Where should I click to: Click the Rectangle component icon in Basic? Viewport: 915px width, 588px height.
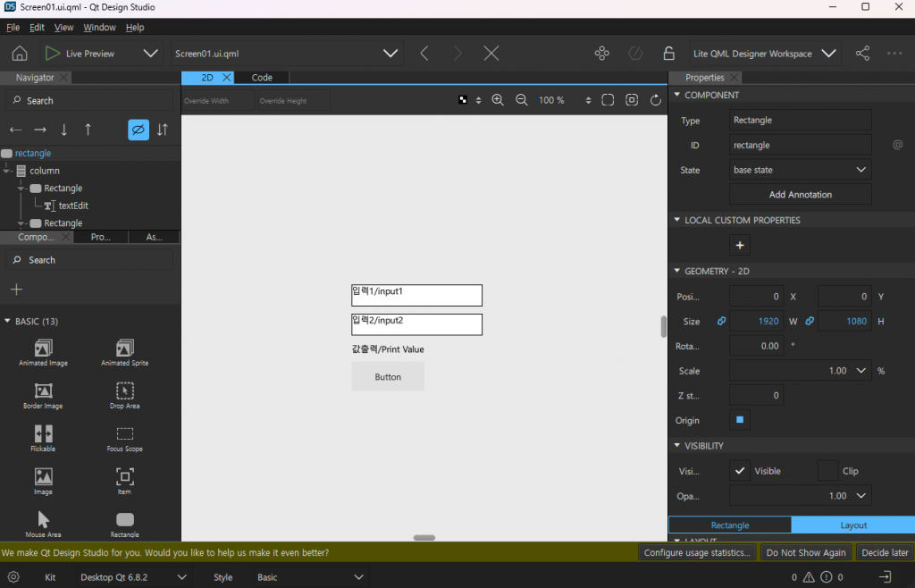(x=125, y=520)
